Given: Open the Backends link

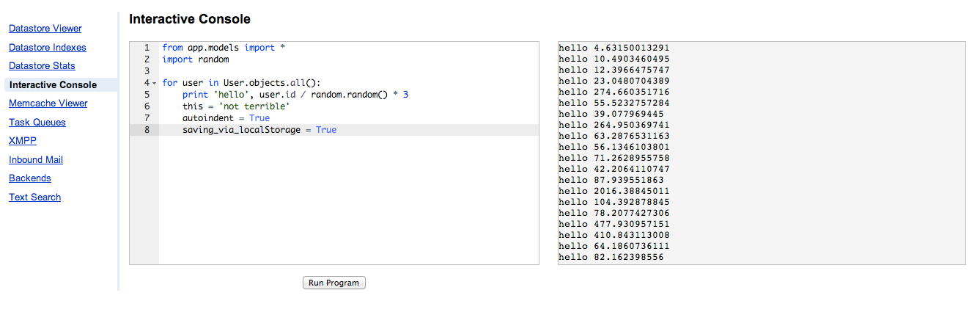Looking at the screenshot, I should click(x=30, y=178).
